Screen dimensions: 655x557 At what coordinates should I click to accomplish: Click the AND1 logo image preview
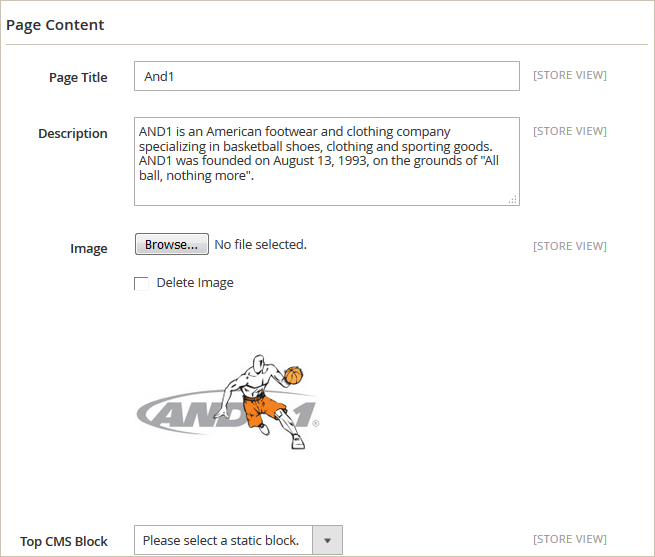228,402
